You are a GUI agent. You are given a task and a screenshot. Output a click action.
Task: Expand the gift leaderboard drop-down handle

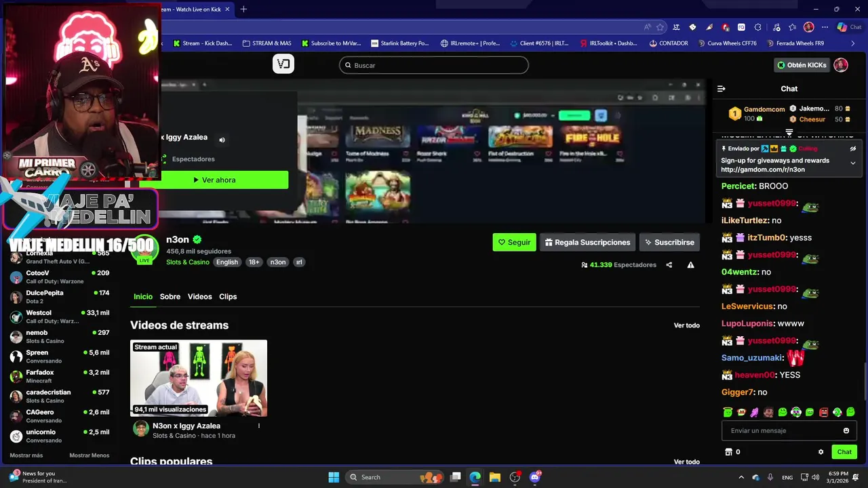(789, 132)
